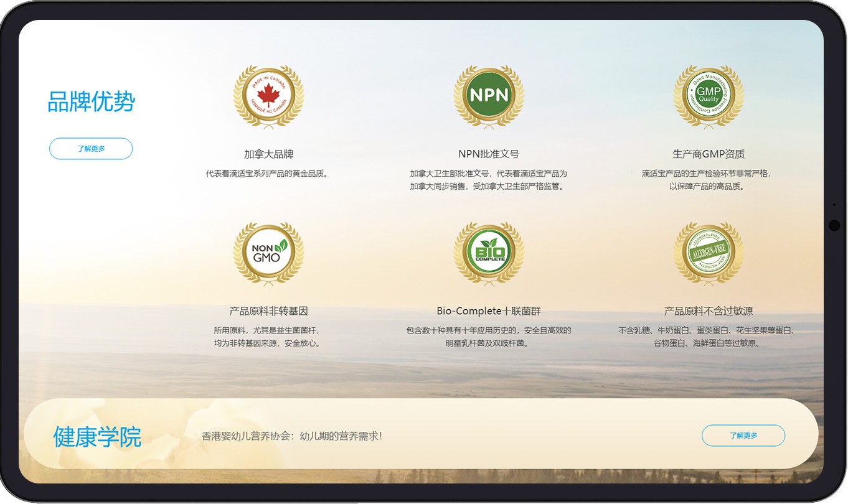Click the 生产商GMP资质 title

(709, 154)
